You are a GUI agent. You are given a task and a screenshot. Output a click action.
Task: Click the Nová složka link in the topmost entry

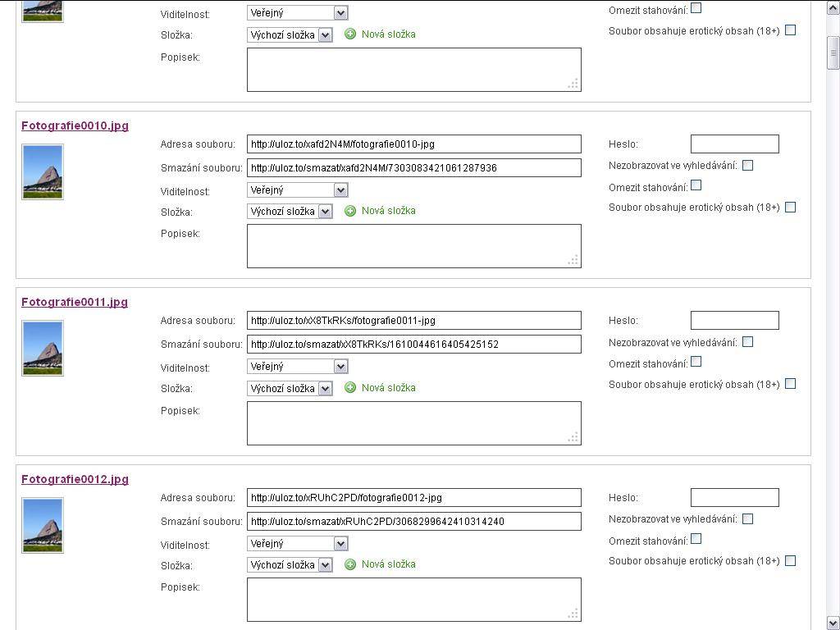(x=388, y=34)
